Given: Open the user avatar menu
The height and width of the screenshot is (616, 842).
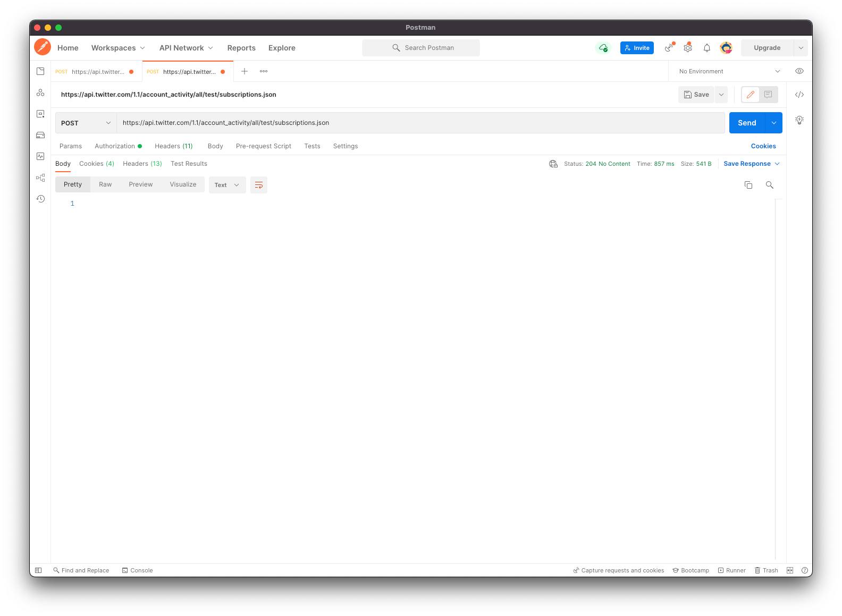Looking at the screenshot, I should tap(726, 48).
